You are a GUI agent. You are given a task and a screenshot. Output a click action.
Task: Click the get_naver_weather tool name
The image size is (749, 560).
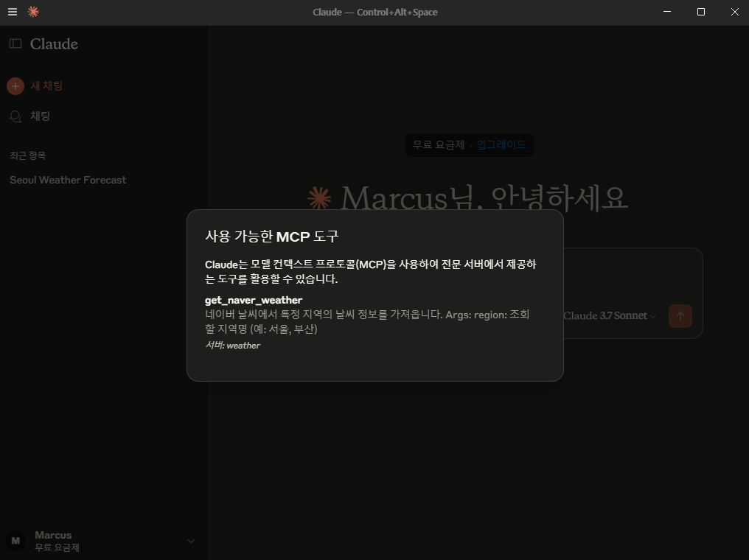click(x=254, y=301)
